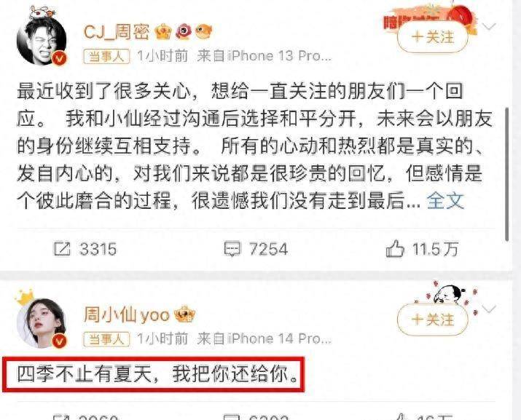Image resolution: width=521 pixels, height=420 pixels.
Task: Expand options chevron on CJ_周密's post
Action: coord(489,26)
